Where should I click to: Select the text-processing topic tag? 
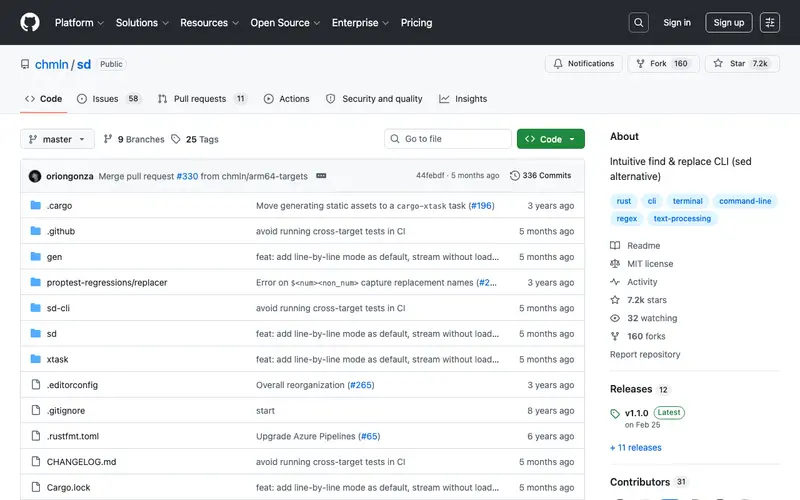pos(682,218)
